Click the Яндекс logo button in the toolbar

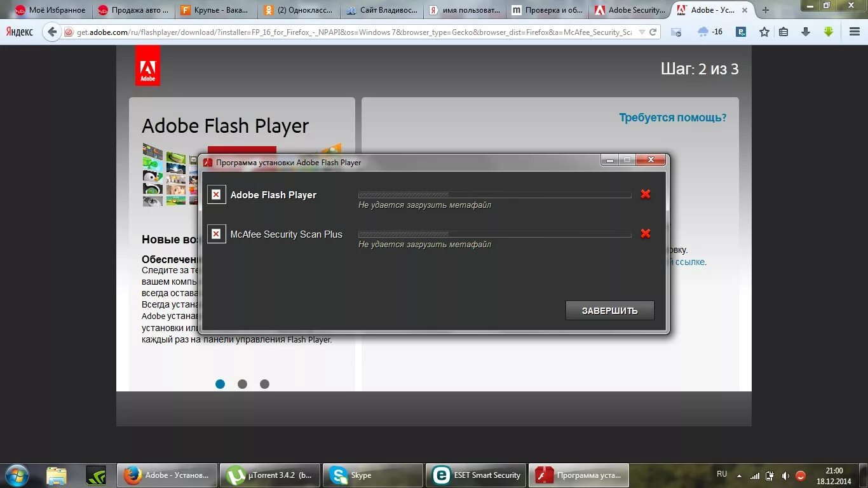coord(19,32)
